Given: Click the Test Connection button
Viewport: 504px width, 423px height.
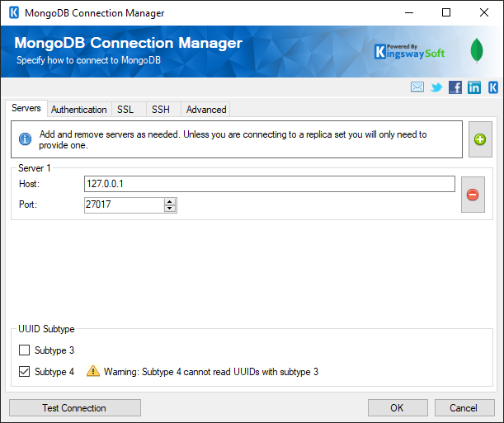Looking at the screenshot, I should 75,408.
